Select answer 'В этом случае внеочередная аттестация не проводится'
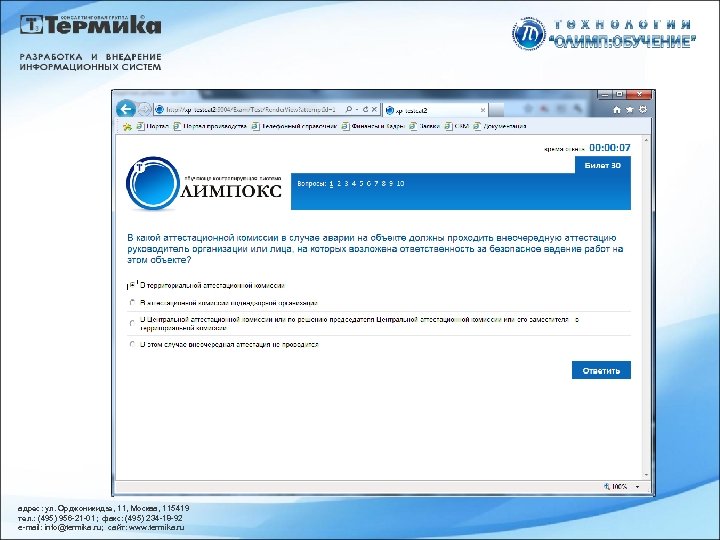 pos(132,344)
